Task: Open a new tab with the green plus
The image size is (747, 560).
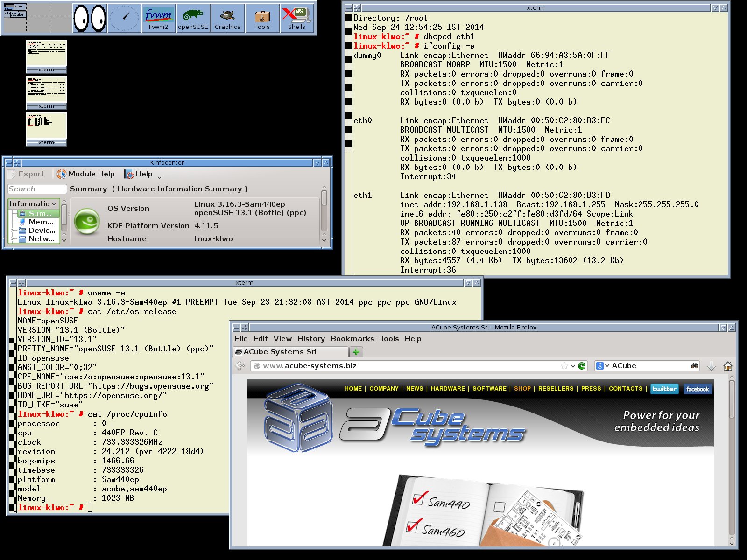Action: (356, 352)
